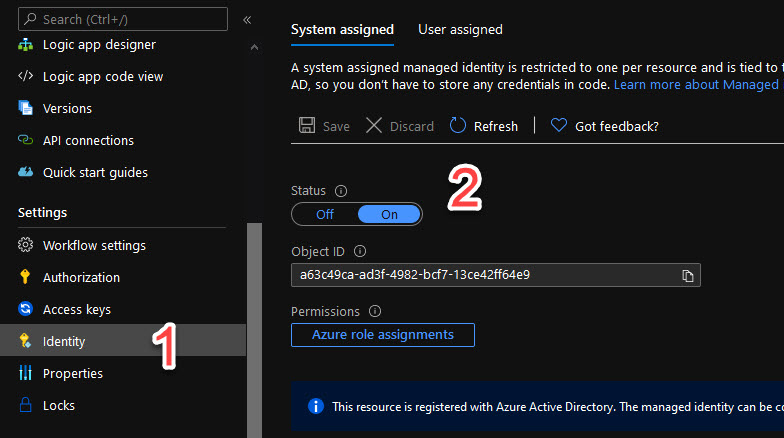Go to Workflow settings
The width and height of the screenshot is (784, 438).
[94, 246]
